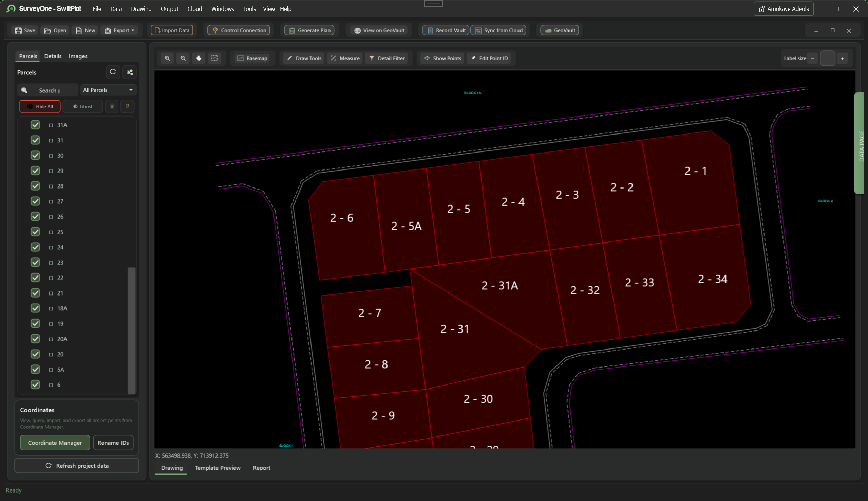The image size is (868, 501).
Task: Type in the parcel search field
Action: click(x=48, y=90)
